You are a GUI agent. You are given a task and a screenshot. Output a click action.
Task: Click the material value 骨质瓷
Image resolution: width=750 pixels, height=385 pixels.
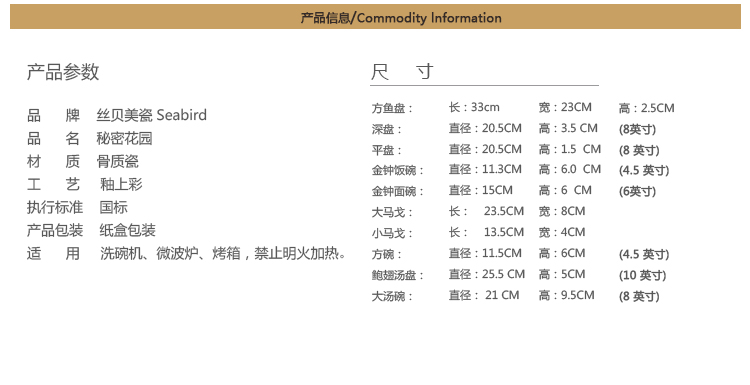pyautogui.click(x=118, y=161)
